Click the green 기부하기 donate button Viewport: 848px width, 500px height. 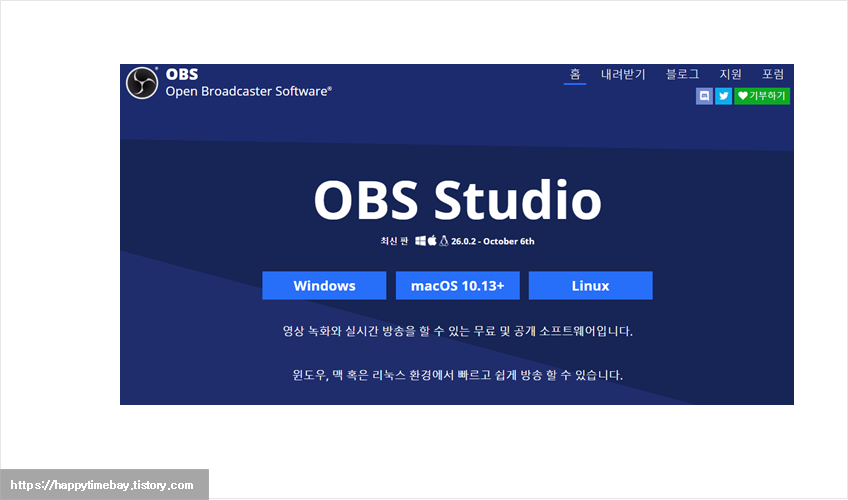[x=762, y=96]
